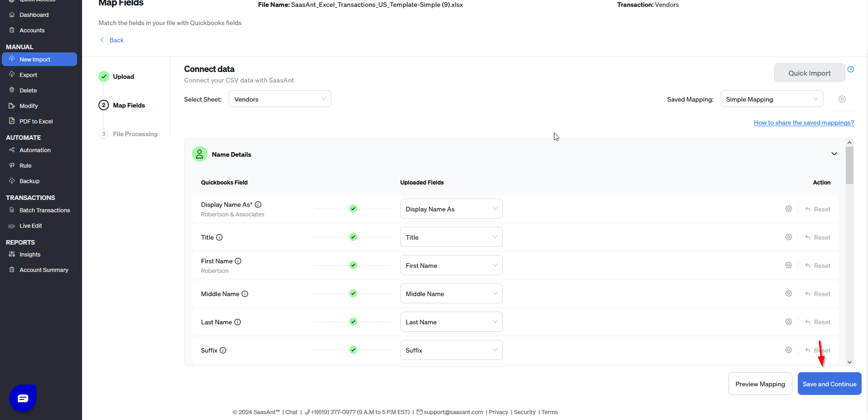Click green match indicator for Last Name row
868x420 pixels.
click(x=353, y=322)
